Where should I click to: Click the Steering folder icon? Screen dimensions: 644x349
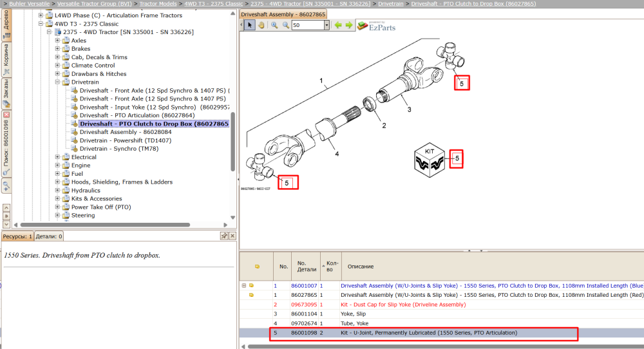tap(66, 215)
